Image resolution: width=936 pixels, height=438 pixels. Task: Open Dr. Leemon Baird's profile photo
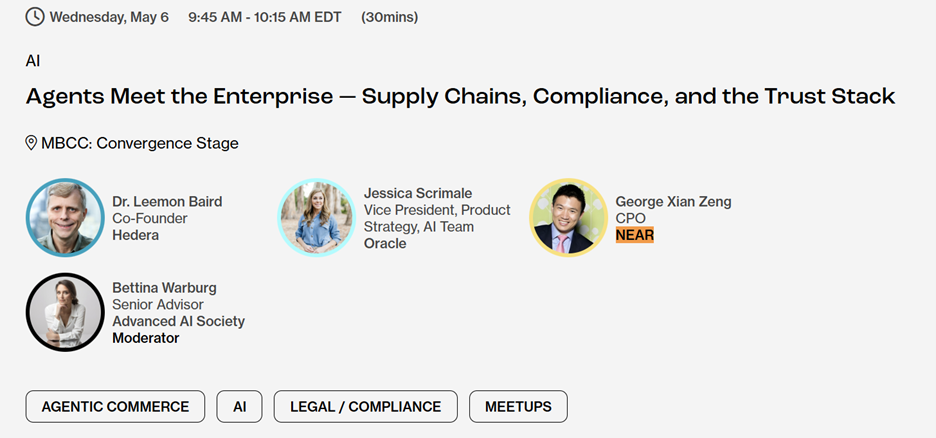coord(65,218)
